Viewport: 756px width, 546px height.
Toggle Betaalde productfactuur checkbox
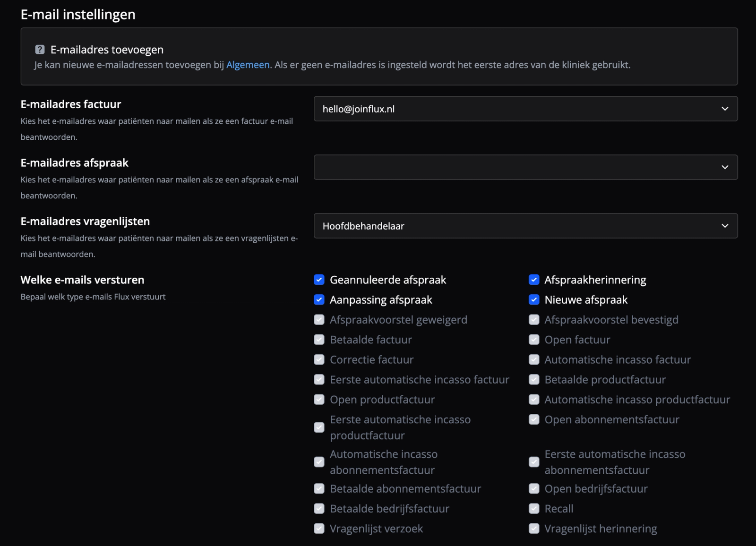(534, 379)
